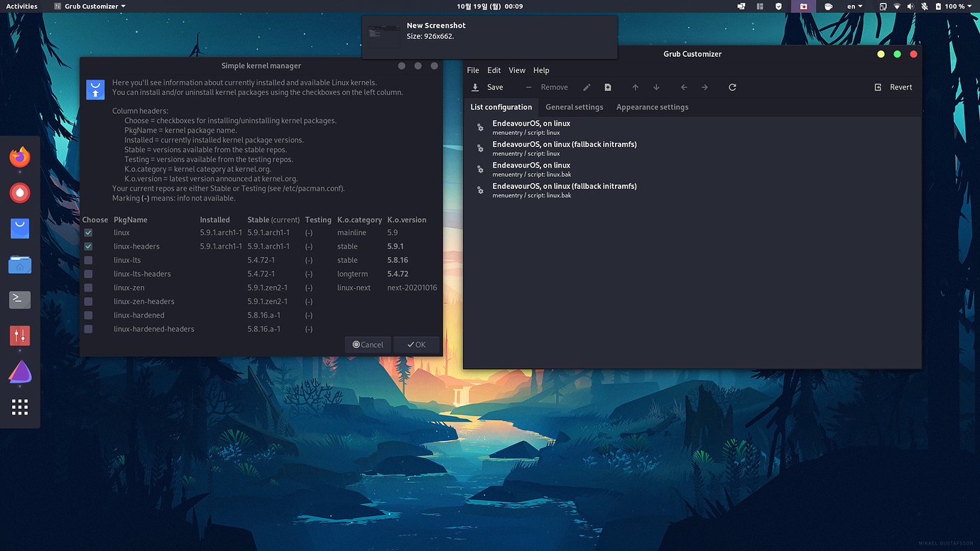This screenshot has height=551, width=980.
Task: Click the new entry document-plus icon
Action: [608, 87]
